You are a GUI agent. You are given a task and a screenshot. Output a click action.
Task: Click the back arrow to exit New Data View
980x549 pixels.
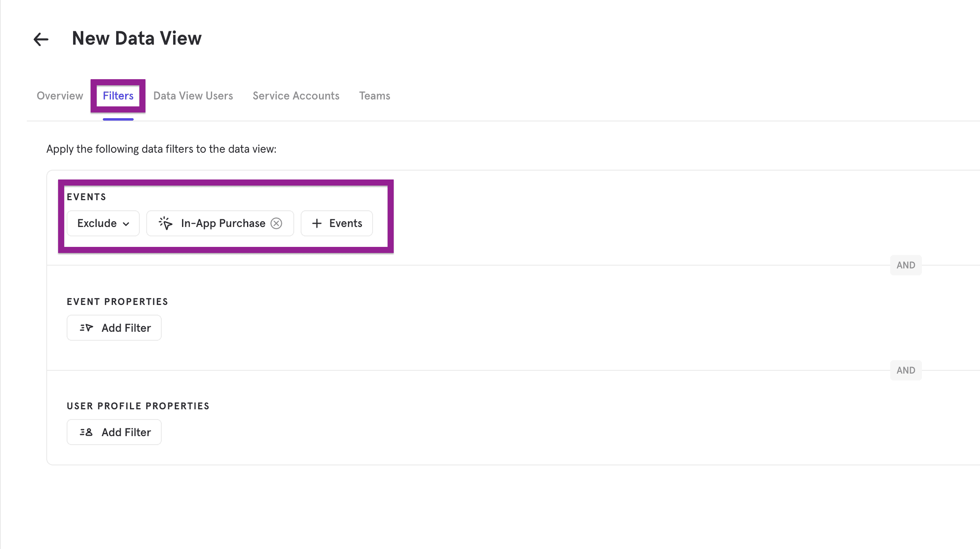pyautogui.click(x=40, y=39)
